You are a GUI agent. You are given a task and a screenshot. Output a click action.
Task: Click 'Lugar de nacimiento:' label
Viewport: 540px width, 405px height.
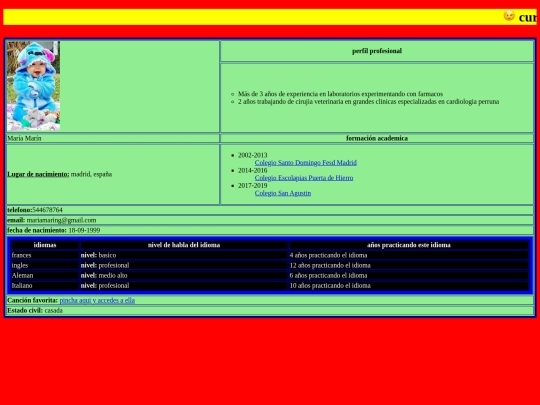(38, 174)
